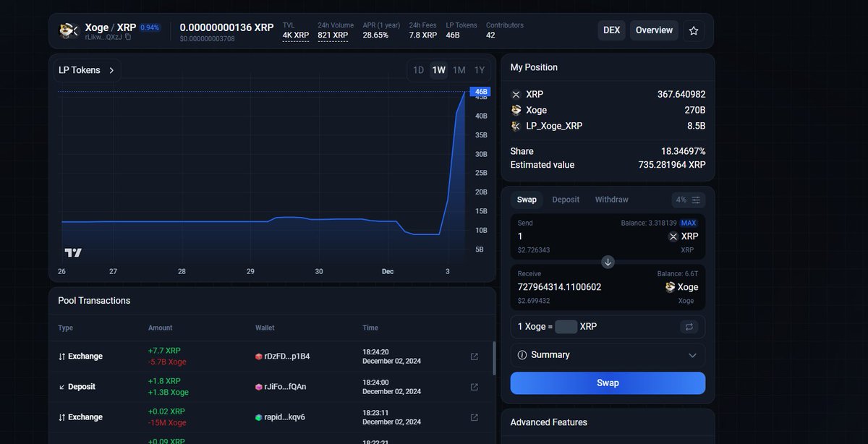Add pool to favorites with star icon
868x444 pixels.
pos(694,30)
